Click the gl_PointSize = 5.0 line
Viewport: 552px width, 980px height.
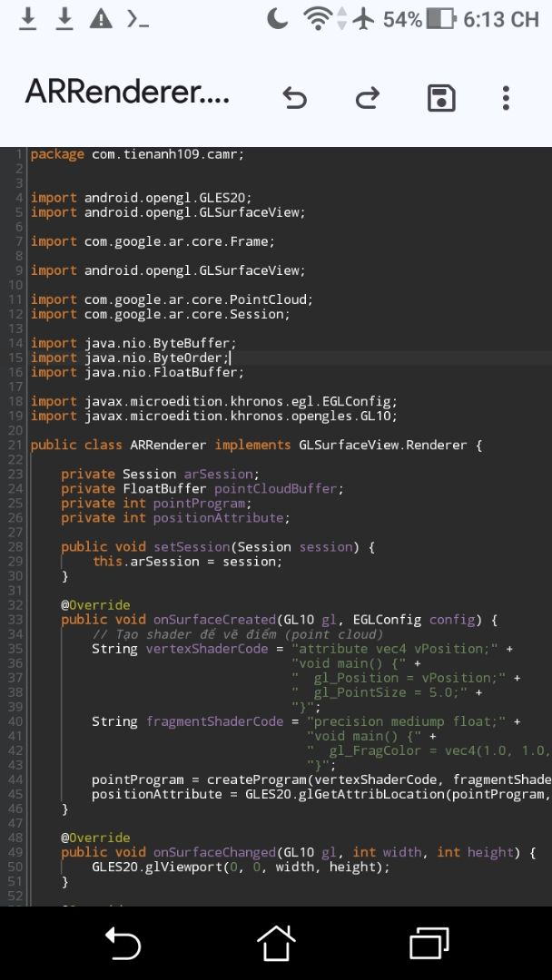[x=387, y=692]
